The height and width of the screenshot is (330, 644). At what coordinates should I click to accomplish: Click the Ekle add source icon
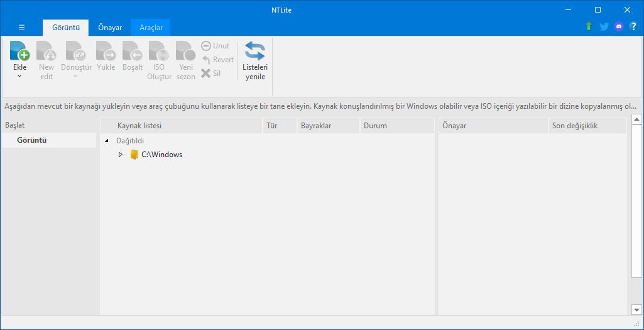click(19, 51)
